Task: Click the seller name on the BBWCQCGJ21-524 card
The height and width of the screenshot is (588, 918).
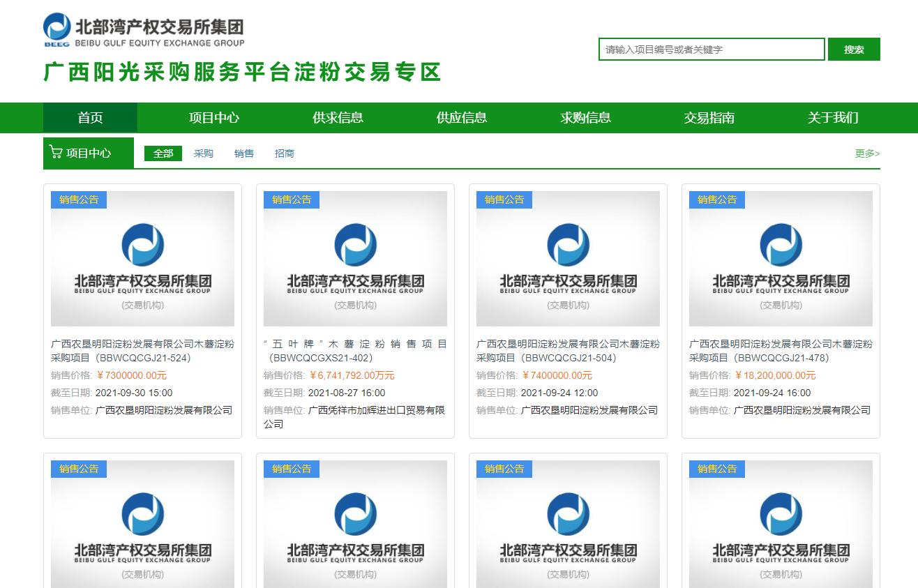Action: (164, 410)
